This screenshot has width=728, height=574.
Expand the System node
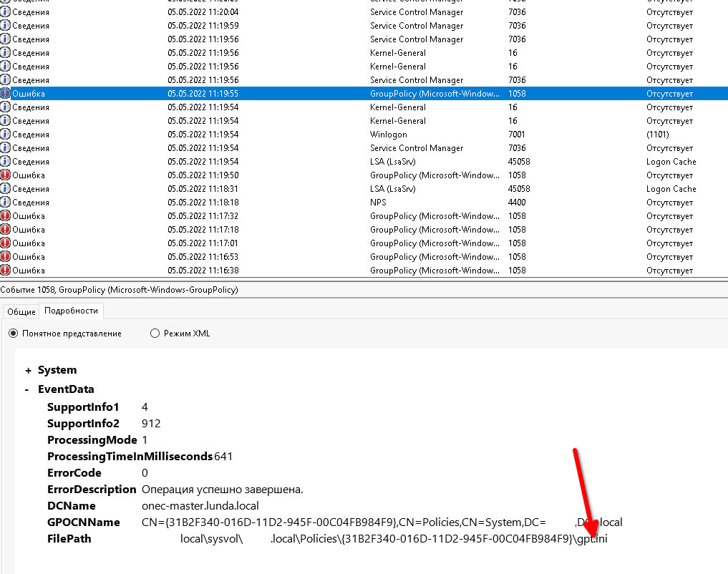pos(29,370)
